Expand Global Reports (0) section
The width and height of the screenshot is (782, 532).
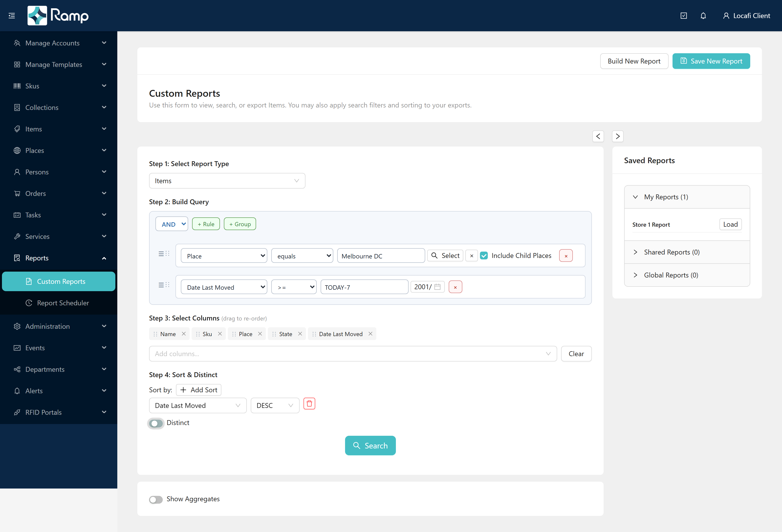point(687,275)
